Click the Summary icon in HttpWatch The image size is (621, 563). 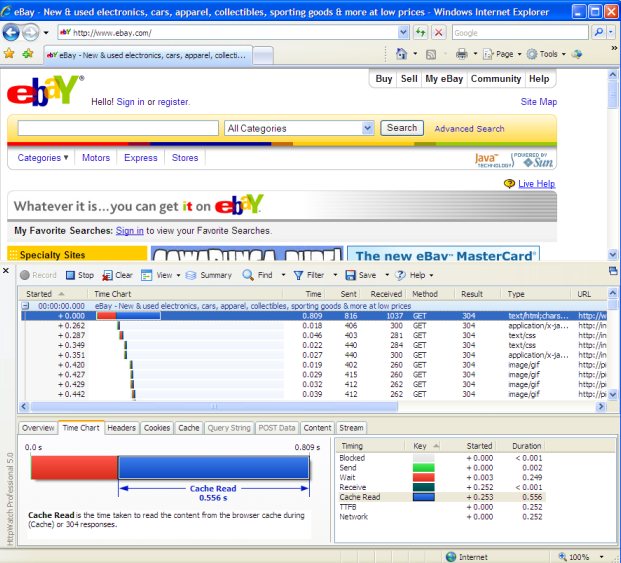click(x=191, y=275)
